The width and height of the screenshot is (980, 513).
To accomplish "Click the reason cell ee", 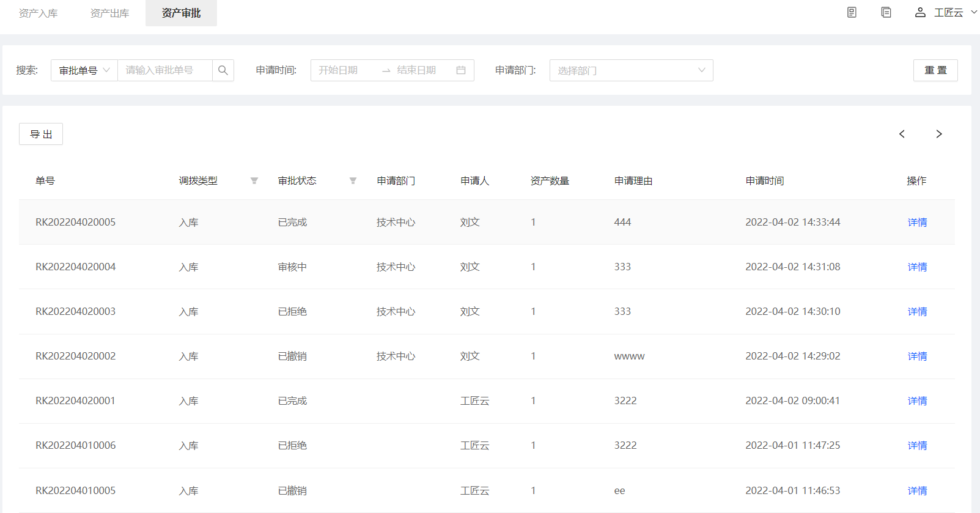I will click(x=619, y=491).
